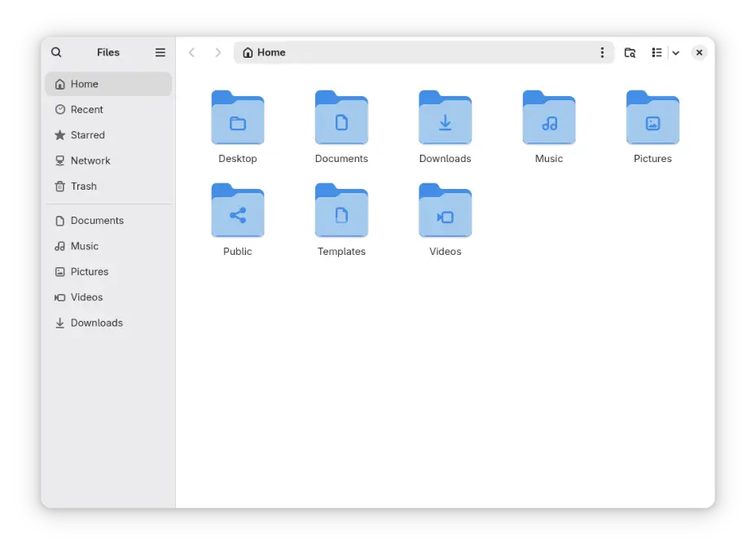Go forward using the right arrow
756x553 pixels.
click(x=218, y=52)
